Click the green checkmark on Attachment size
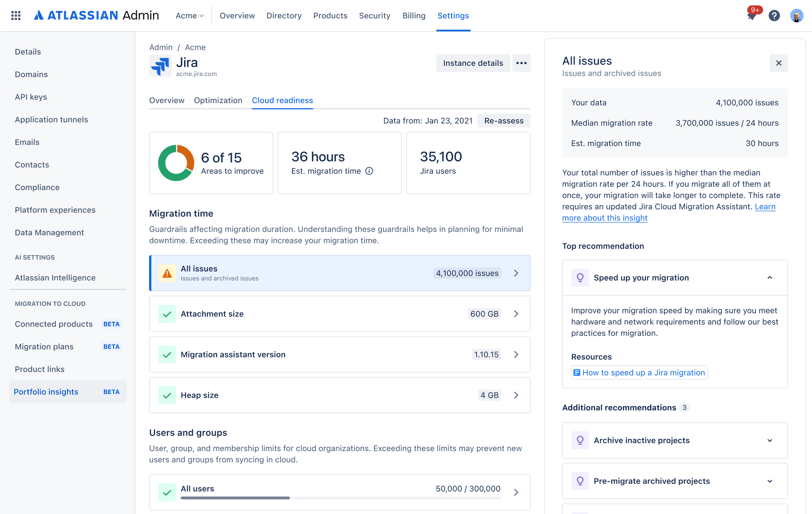The width and height of the screenshot is (812, 514). [167, 314]
